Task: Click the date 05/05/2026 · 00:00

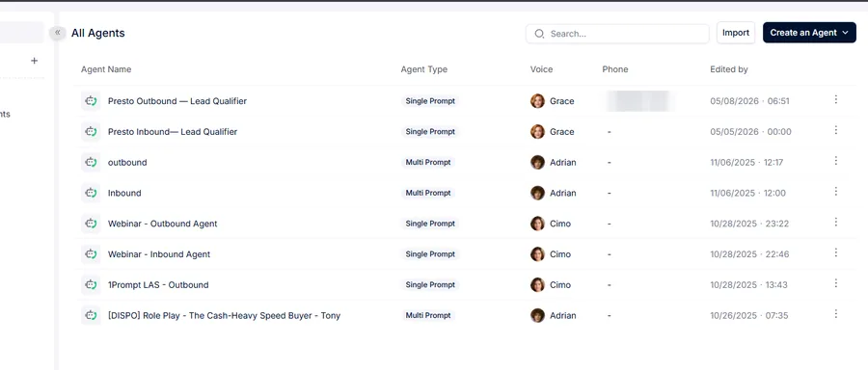Action: (750, 132)
